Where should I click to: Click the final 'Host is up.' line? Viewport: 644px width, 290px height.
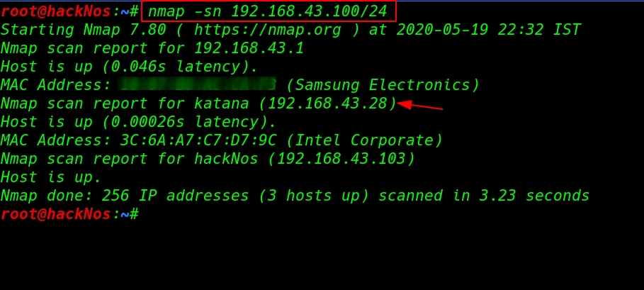(x=51, y=177)
